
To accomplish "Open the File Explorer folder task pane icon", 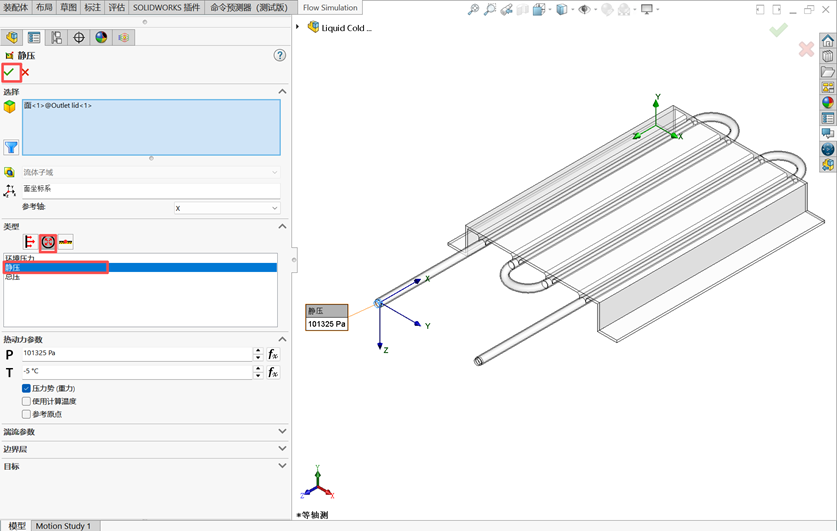I will [828, 72].
